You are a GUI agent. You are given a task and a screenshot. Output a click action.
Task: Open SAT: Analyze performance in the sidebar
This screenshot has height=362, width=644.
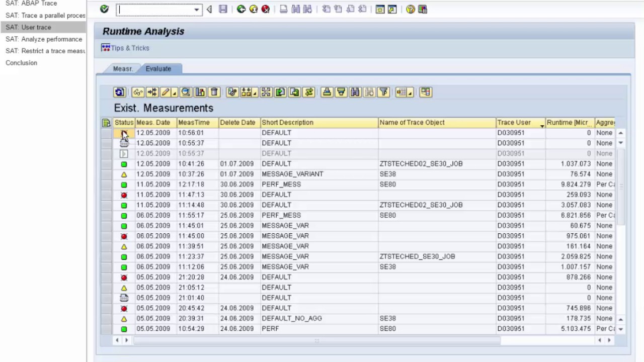pyautogui.click(x=44, y=39)
